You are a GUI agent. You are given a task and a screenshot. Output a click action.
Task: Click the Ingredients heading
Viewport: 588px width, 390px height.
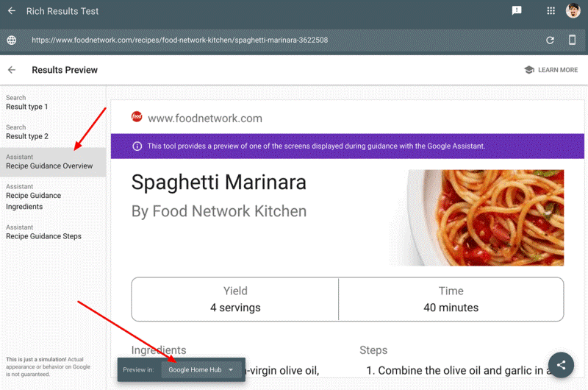click(159, 350)
